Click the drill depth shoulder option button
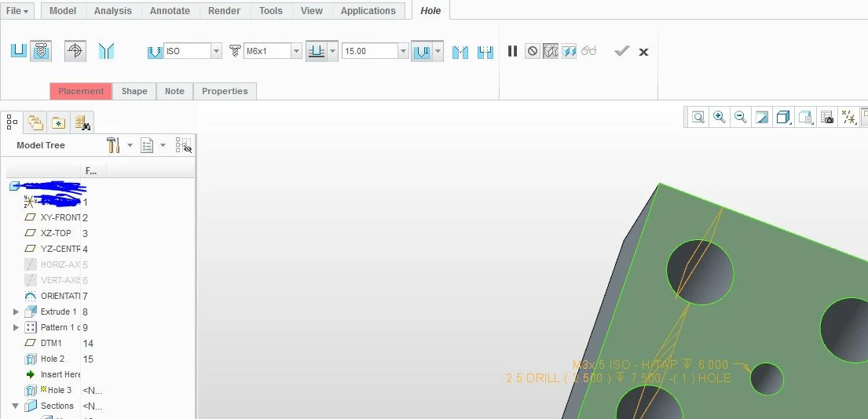868x419 pixels. [x=422, y=51]
